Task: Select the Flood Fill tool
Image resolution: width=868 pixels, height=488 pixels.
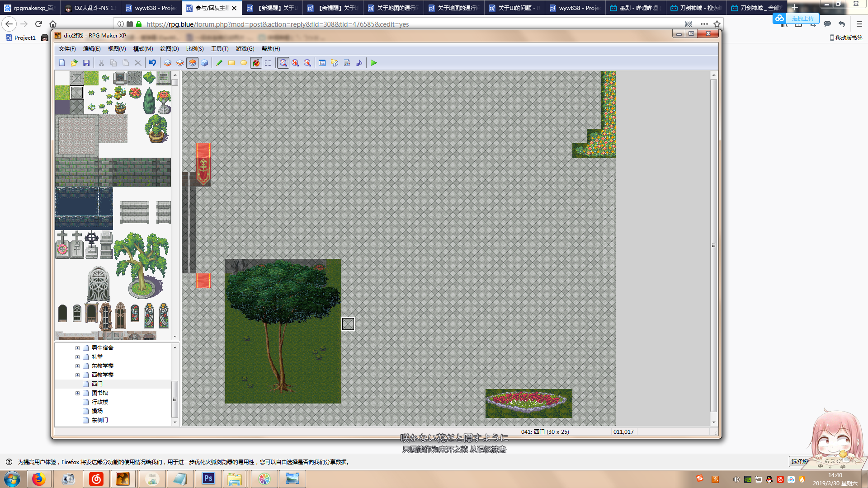Action: point(256,63)
